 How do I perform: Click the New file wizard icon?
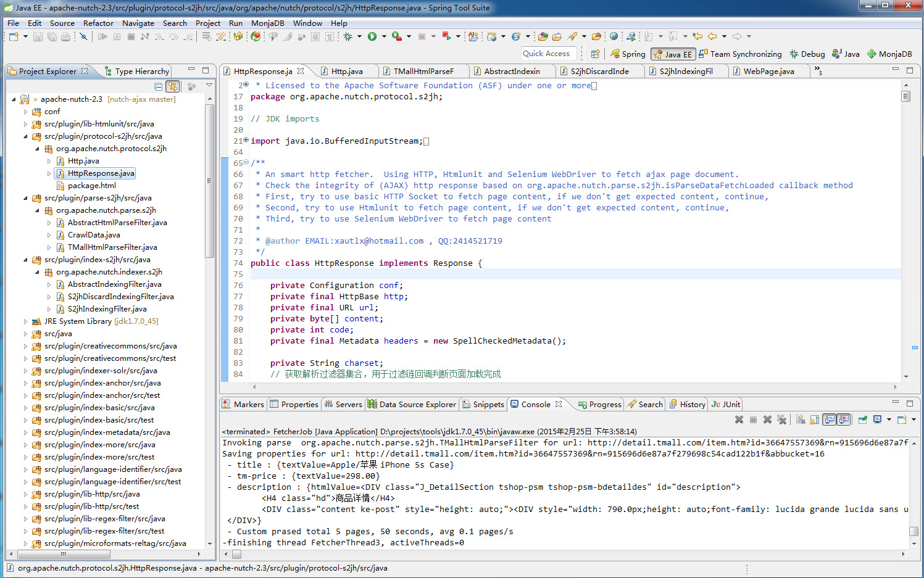pyautogui.click(x=14, y=37)
